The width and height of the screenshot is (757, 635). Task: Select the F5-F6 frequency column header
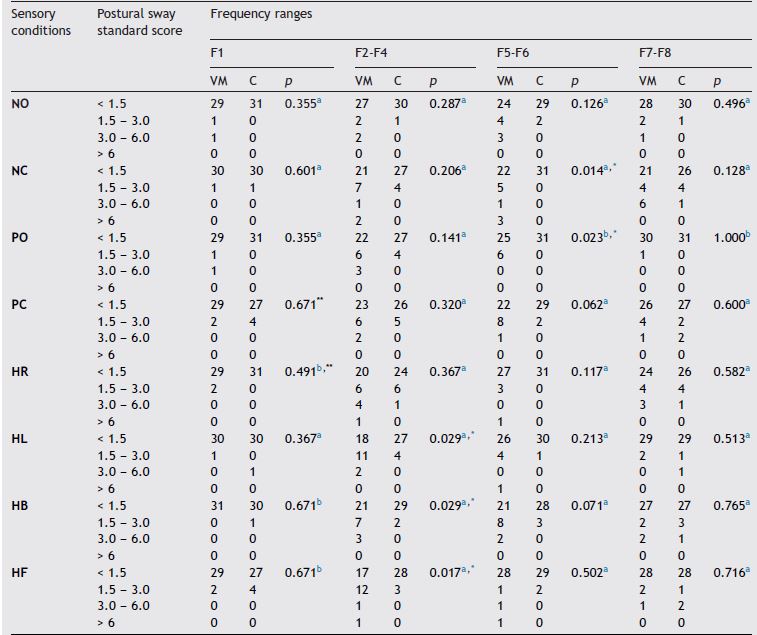(x=514, y=49)
